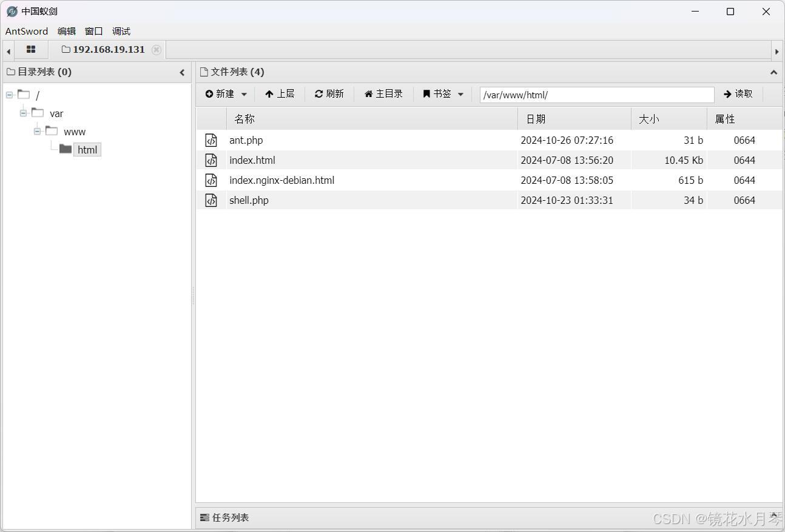The height and width of the screenshot is (532, 785).
Task: Click the 0644 attribute of index.html
Action: click(x=744, y=160)
